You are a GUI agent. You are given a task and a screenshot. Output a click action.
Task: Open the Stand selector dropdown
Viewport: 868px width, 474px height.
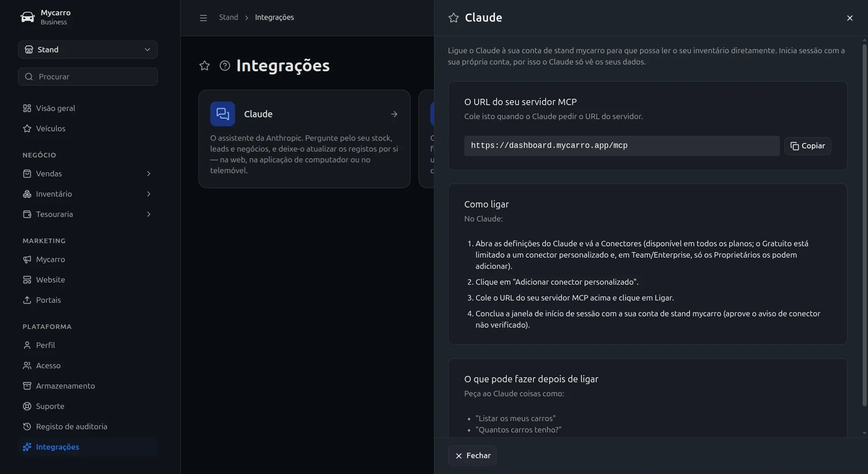coord(88,49)
